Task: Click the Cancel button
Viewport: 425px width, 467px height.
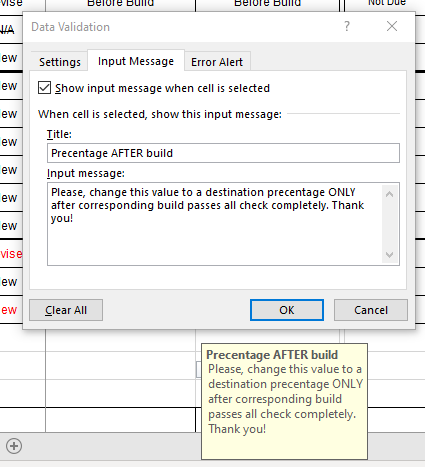Action: [x=371, y=310]
